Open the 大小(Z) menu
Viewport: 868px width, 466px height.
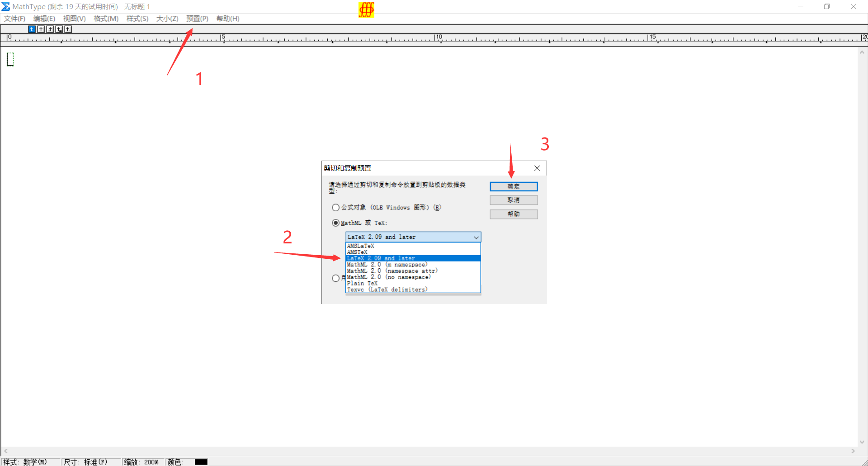[x=167, y=19]
